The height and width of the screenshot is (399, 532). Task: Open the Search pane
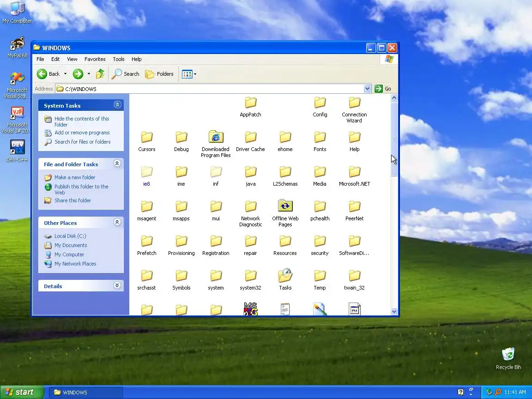pyautogui.click(x=126, y=74)
